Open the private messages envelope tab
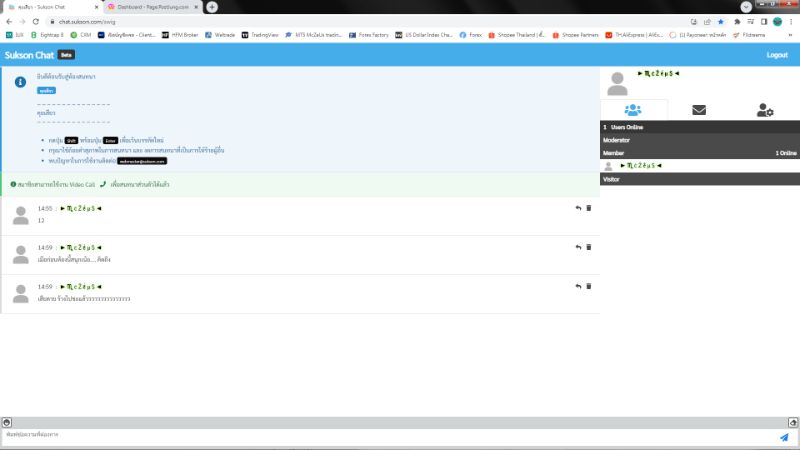The image size is (800, 450). tap(699, 110)
